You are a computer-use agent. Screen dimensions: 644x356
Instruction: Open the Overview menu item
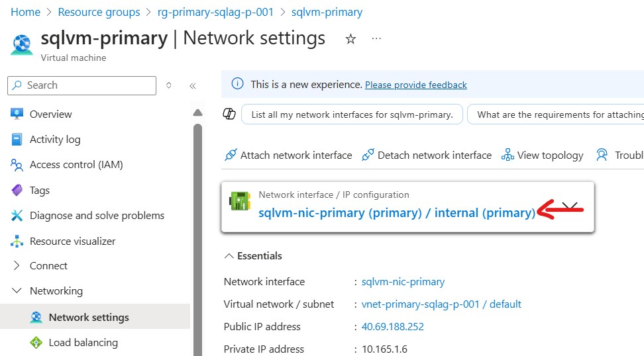tap(50, 114)
